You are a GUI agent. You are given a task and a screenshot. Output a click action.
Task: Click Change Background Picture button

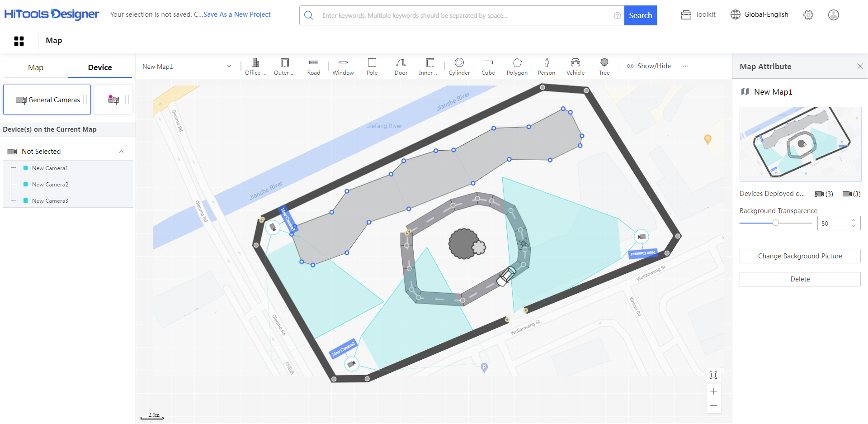(800, 256)
